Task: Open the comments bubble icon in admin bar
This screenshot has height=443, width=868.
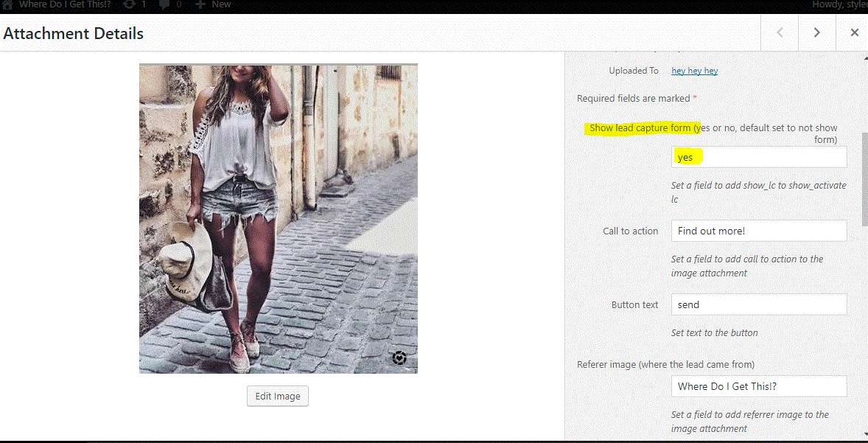Action: tap(164, 4)
